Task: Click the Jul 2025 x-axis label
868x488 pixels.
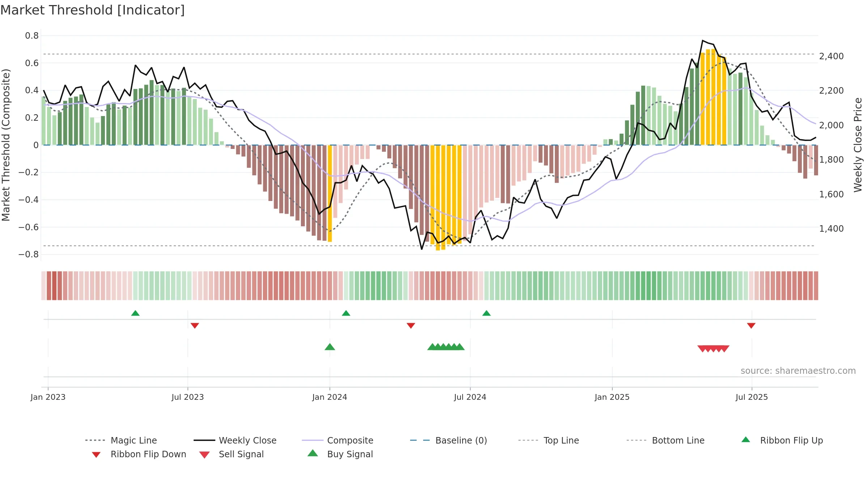Action: point(752,397)
